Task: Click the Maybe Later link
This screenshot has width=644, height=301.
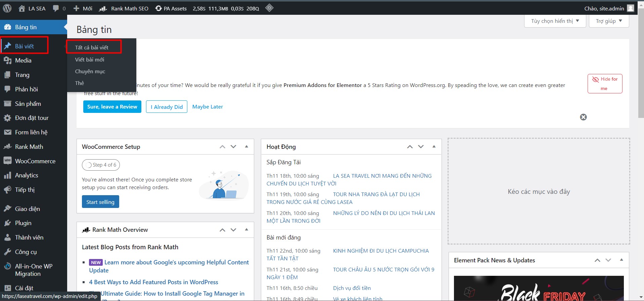Action: (208, 106)
